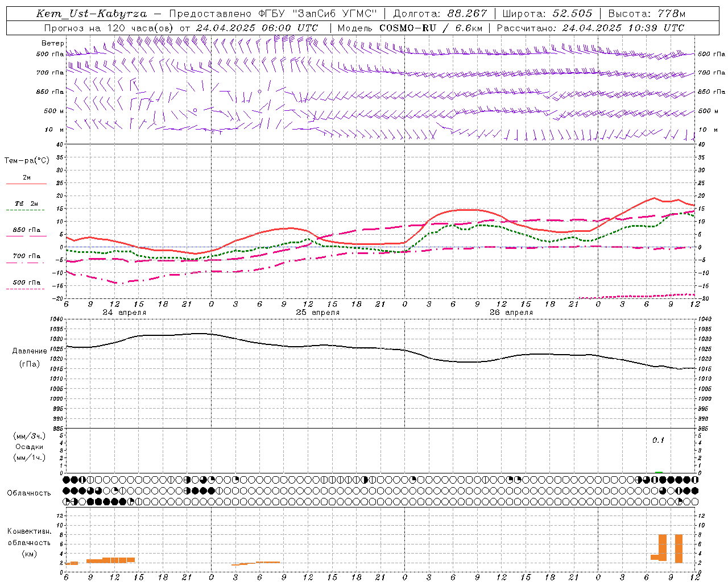Click the 1040 value on the left pressure axis
Screen dimensions: 728x582
click(x=57, y=319)
